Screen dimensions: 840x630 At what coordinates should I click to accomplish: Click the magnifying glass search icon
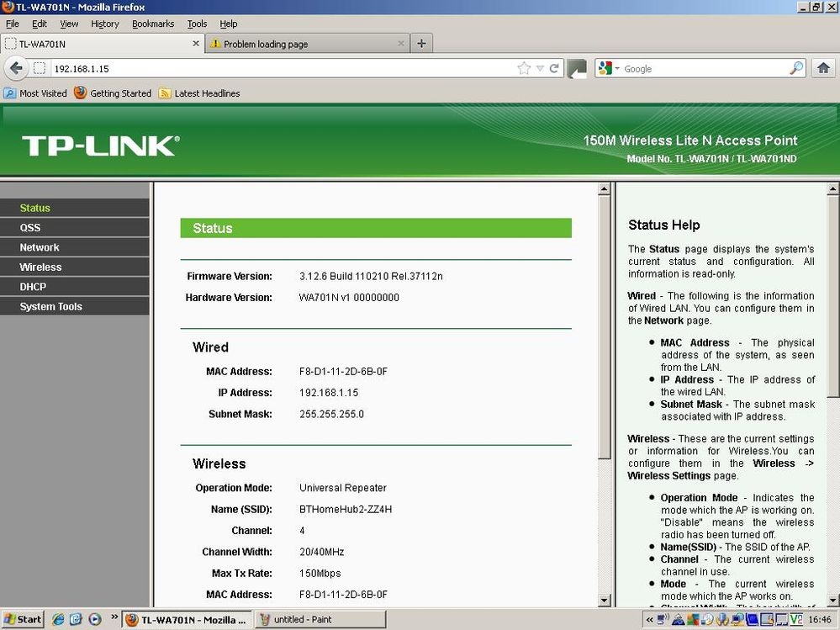tap(796, 68)
